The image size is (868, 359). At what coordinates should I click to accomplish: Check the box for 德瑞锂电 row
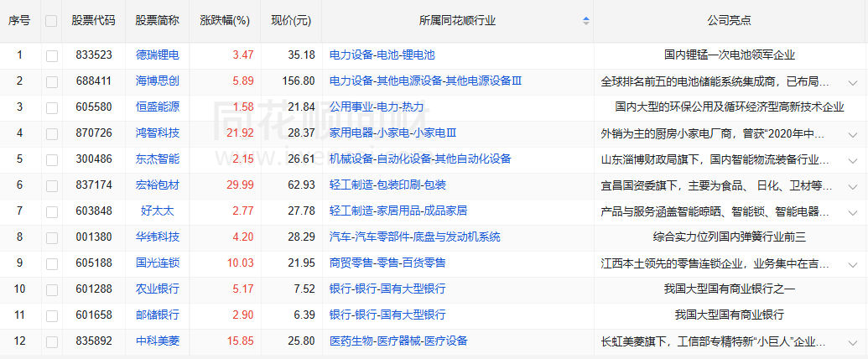[52, 55]
